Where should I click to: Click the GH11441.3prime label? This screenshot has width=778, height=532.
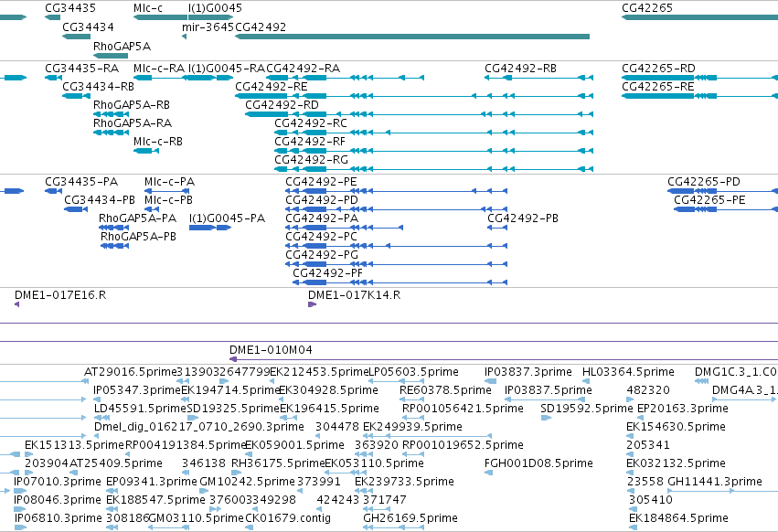715,482
